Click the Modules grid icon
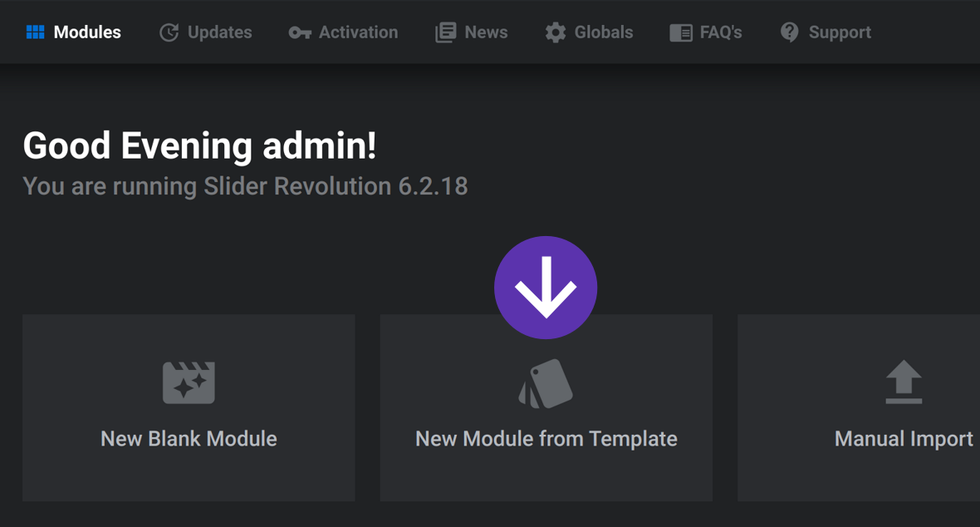Viewport: 980px width, 527px height. point(34,32)
